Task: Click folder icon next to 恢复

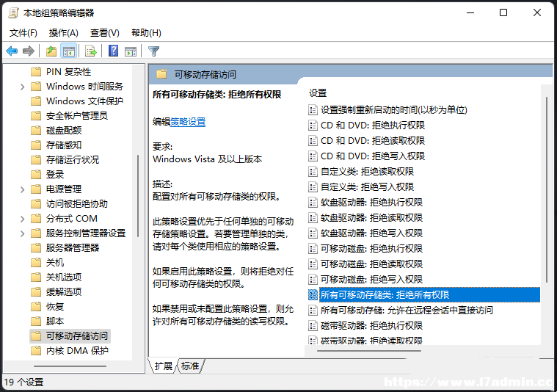Action: 36,307
